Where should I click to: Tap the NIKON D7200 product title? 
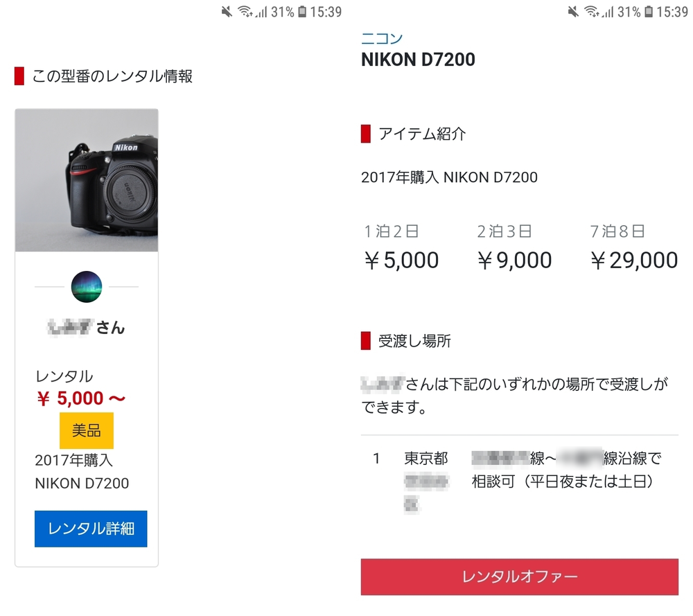tap(418, 60)
